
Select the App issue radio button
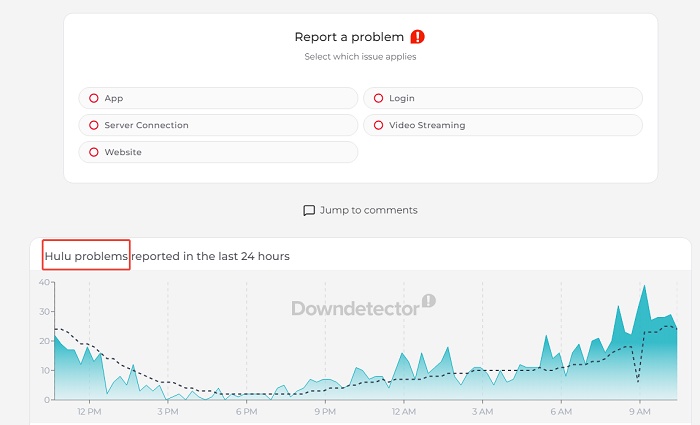pyautogui.click(x=94, y=98)
